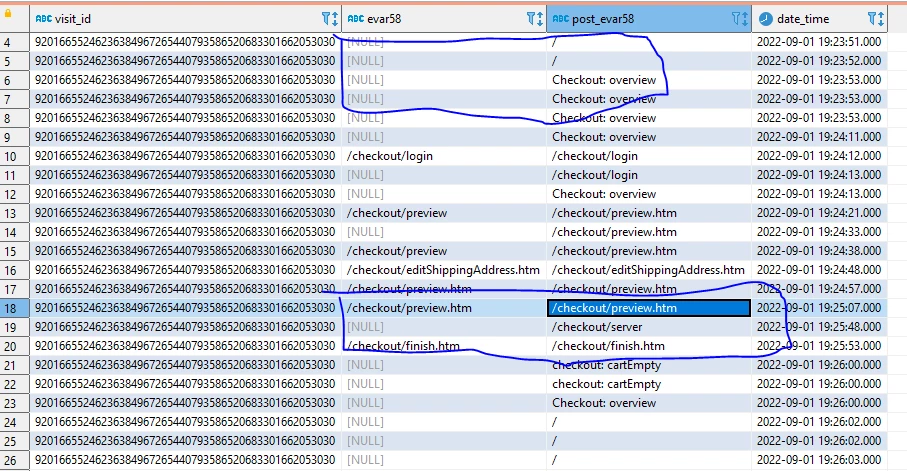Image resolution: width=907 pixels, height=471 pixels.
Task: Click the post_evar58 '/checkout/login' cell in row 11
Action: tap(649, 175)
